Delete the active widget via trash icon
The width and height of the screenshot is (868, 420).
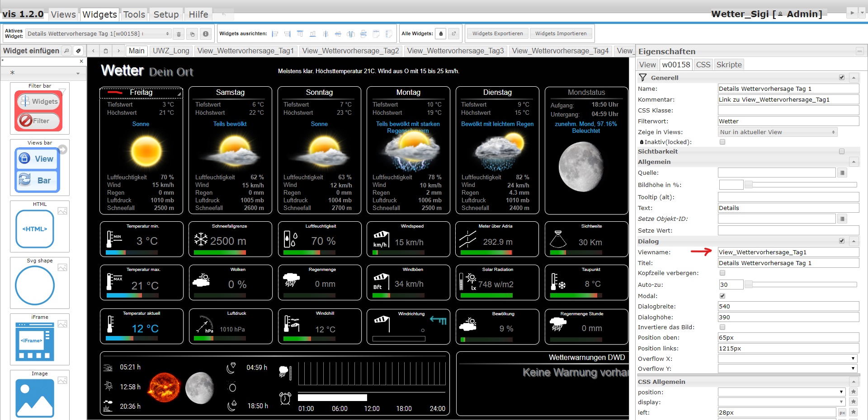click(x=179, y=34)
